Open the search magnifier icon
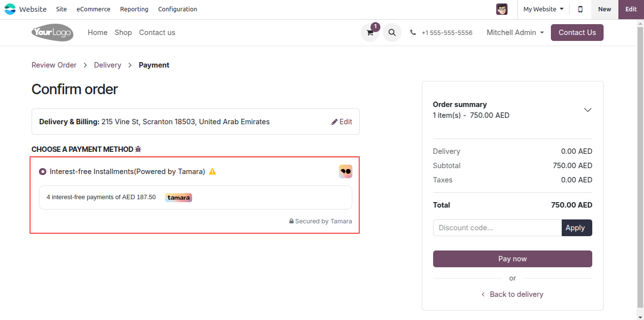Image resolution: width=644 pixels, height=320 pixels. (392, 33)
